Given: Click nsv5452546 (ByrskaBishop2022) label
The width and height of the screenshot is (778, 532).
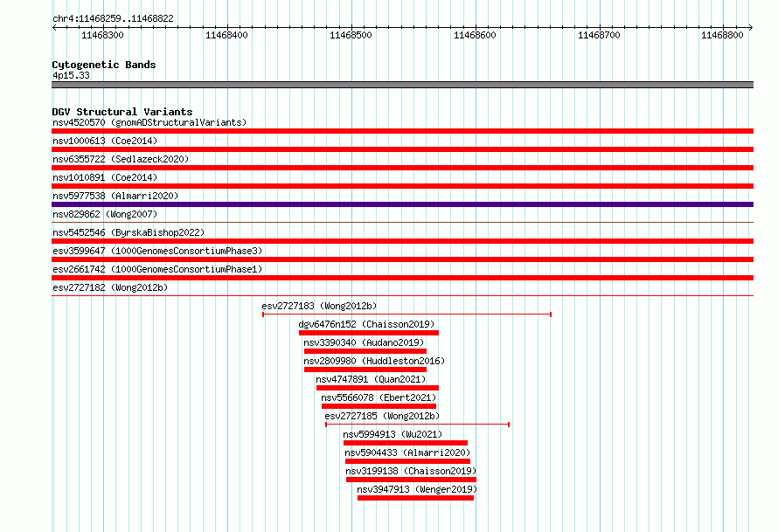Looking at the screenshot, I should (129, 232).
